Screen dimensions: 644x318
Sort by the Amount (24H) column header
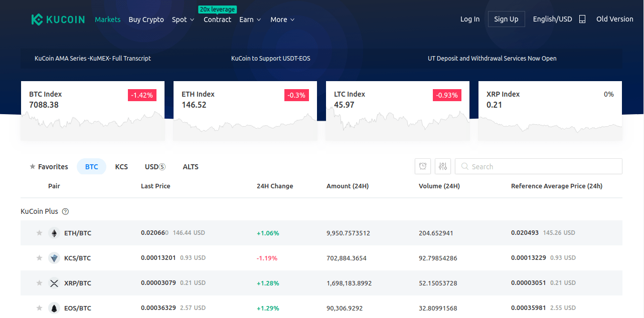(x=348, y=186)
